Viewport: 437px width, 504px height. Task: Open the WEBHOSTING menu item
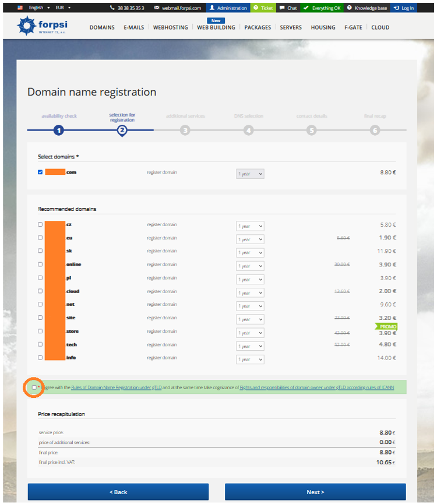pos(170,27)
